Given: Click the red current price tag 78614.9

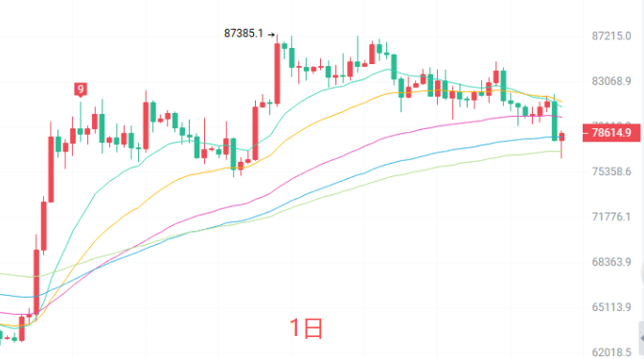Looking at the screenshot, I should (611, 133).
